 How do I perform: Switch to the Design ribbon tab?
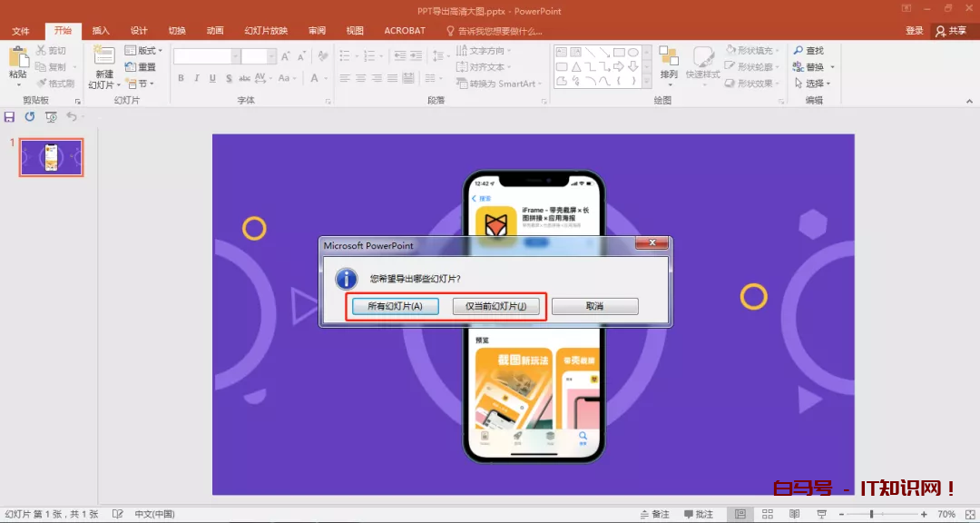[139, 30]
